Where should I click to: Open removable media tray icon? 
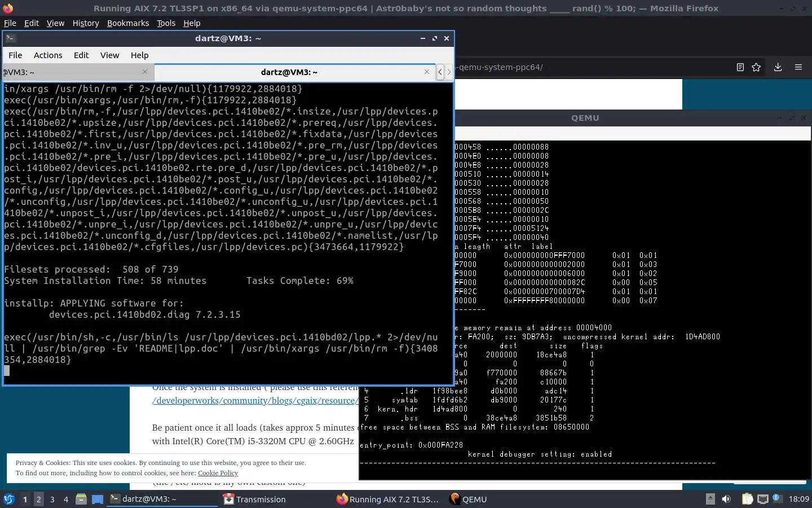click(x=710, y=499)
